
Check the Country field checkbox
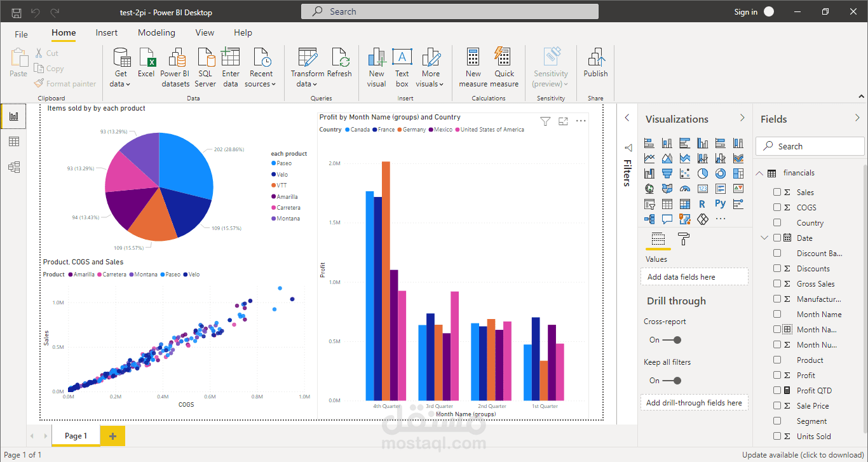(776, 222)
